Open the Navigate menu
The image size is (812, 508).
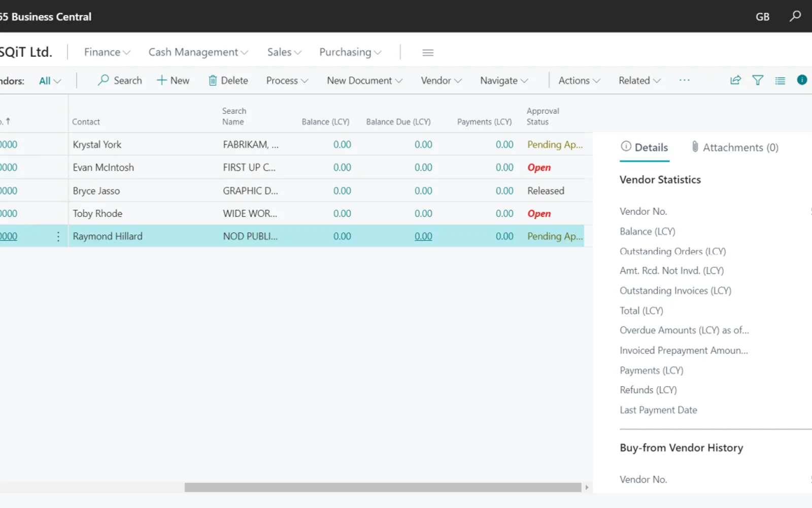[504, 80]
